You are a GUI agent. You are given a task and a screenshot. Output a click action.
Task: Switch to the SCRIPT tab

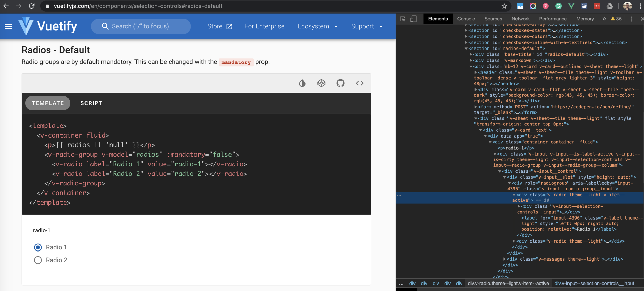click(x=91, y=103)
